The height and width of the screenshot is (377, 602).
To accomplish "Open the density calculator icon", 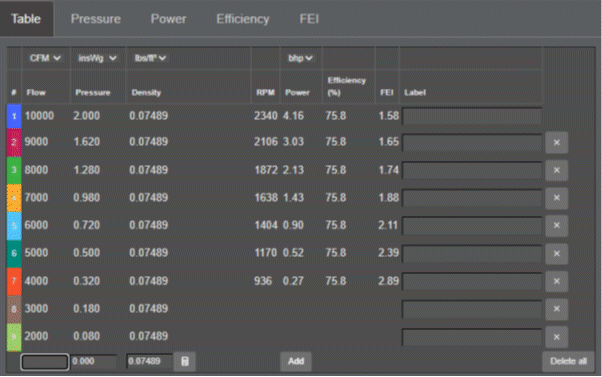I will click(x=185, y=361).
